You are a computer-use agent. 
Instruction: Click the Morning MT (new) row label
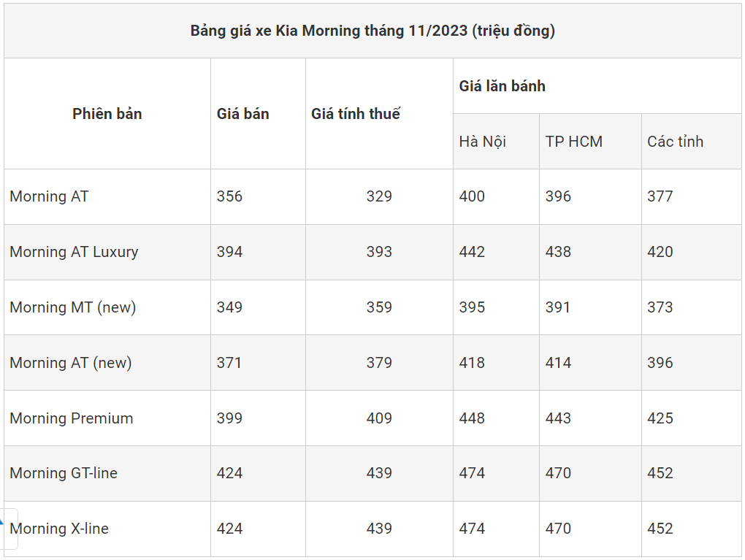point(73,307)
